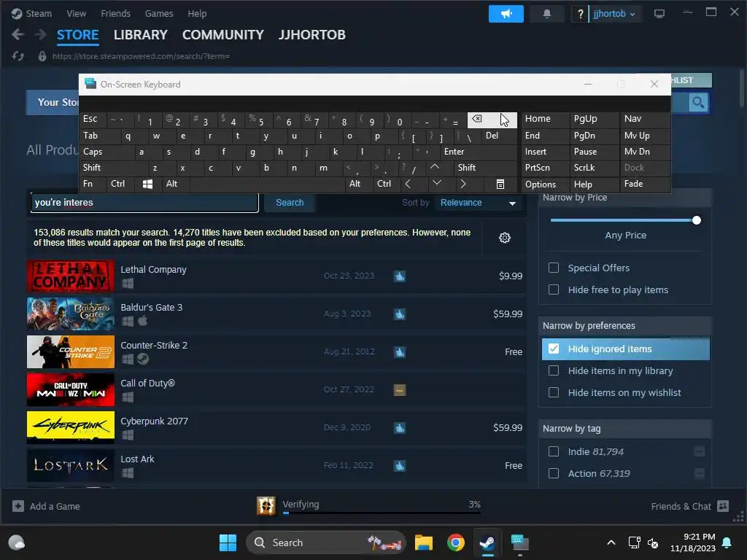Viewport: 747px width, 560px height.
Task: Click the padlock icon beside the URL
Action: [x=42, y=56]
